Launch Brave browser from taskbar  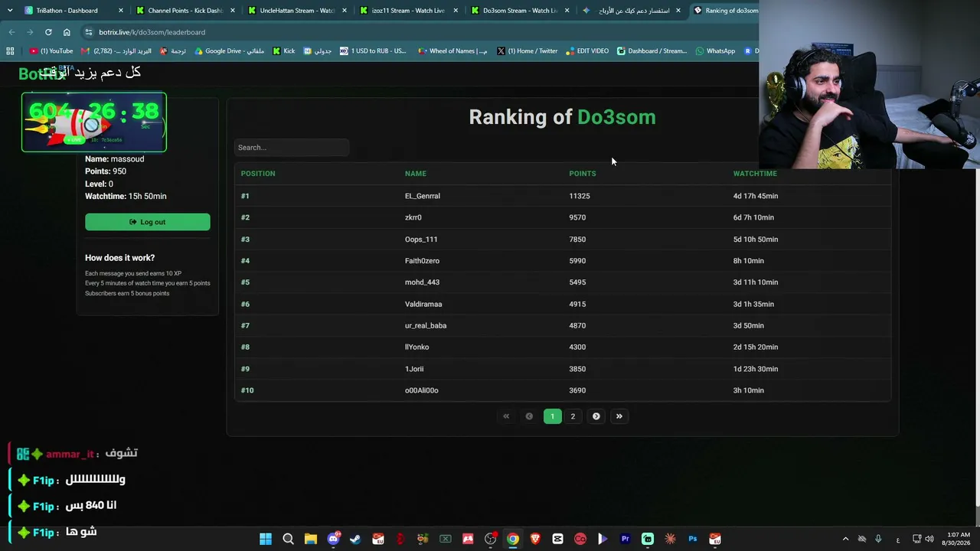[535, 540]
